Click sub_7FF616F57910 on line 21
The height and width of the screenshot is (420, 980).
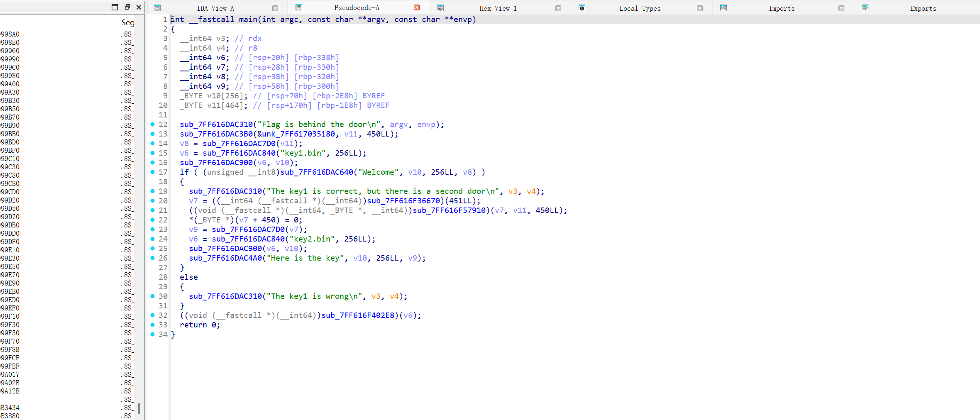click(450, 210)
